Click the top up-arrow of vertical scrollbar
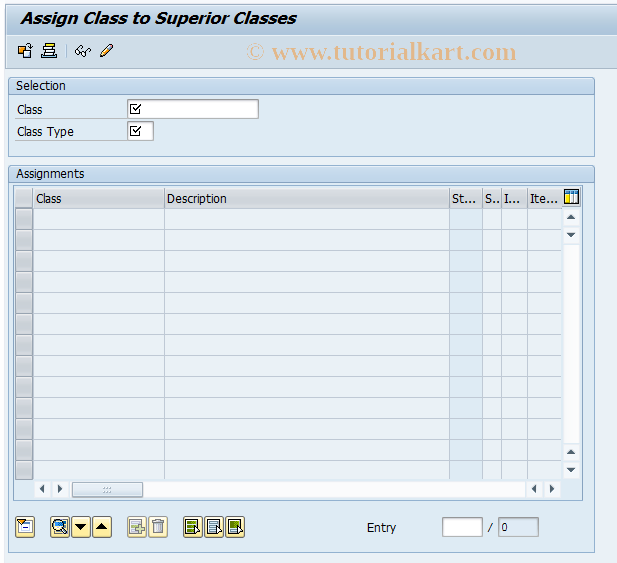 (571, 217)
